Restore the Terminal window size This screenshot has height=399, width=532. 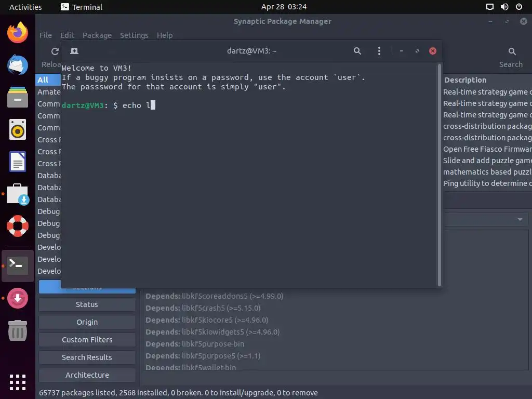point(417,51)
